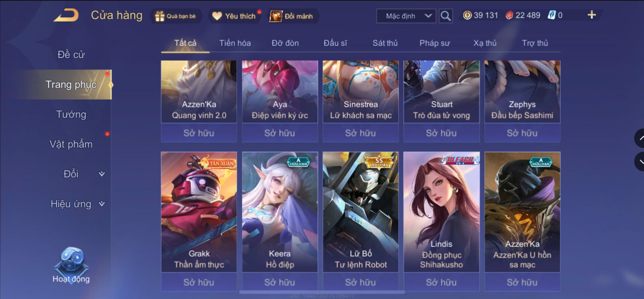
Task: Click Sở hữu under Stuart skin
Action: point(441,133)
